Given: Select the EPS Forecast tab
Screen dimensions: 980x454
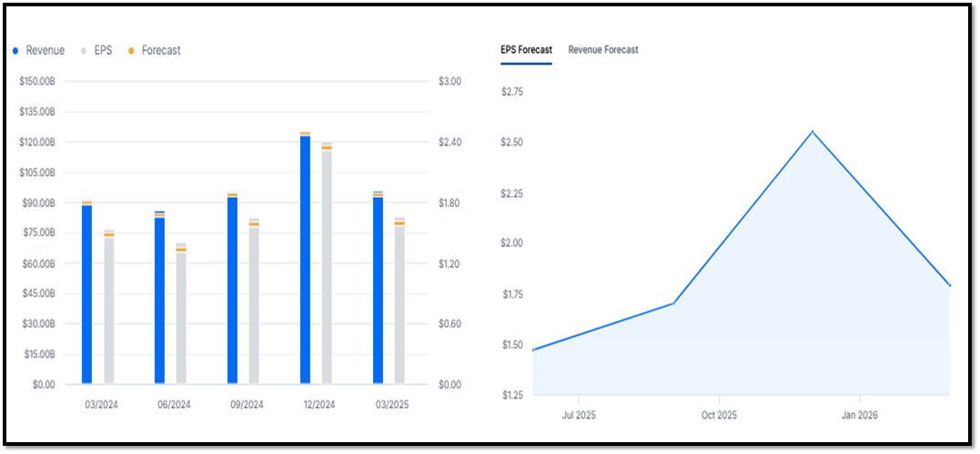Looking at the screenshot, I should click(x=526, y=49).
